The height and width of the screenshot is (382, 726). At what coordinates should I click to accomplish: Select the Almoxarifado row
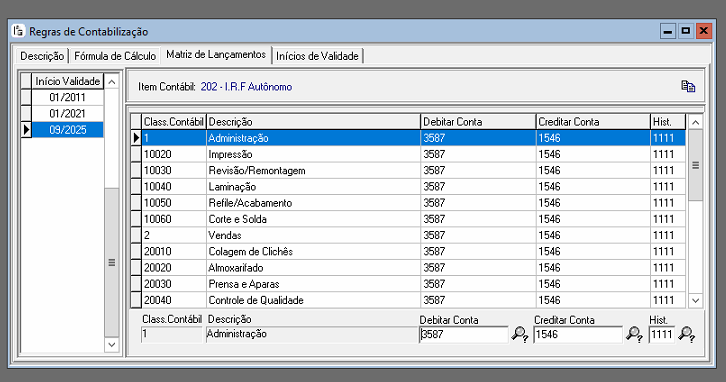(x=413, y=268)
